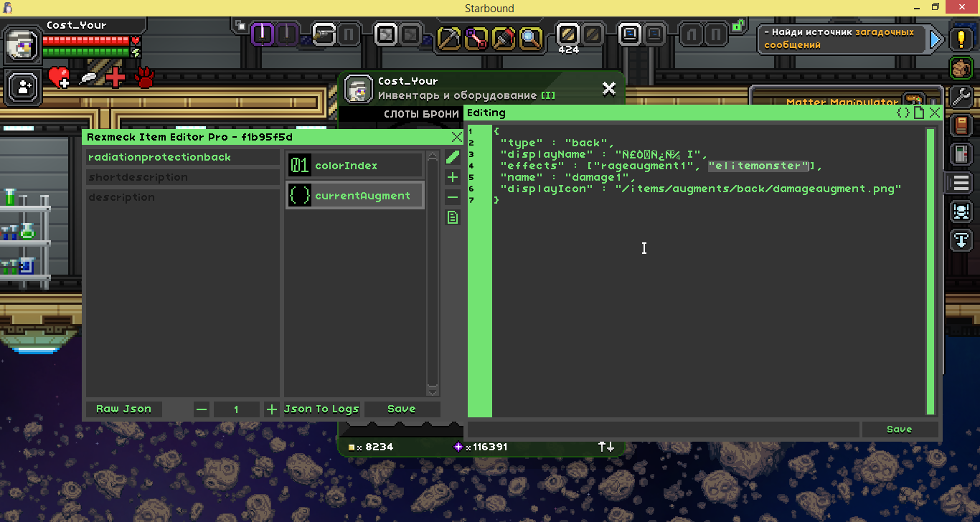Screen dimensions: 980x522
Task: Select the blue monitor hotbar slot
Action: click(629, 34)
